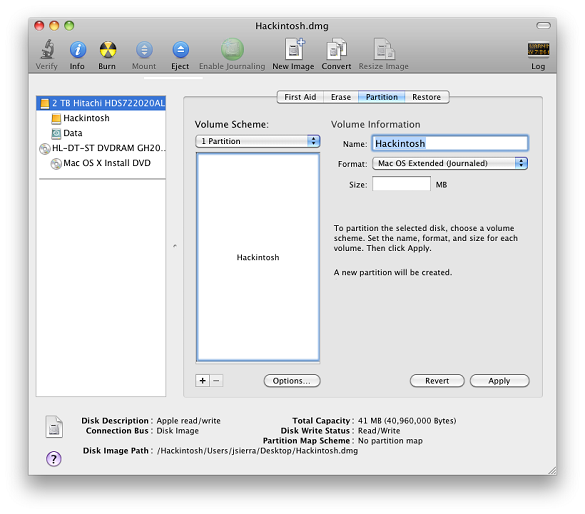Click the volume Name field
The image size is (585, 514).
[450, 143]
